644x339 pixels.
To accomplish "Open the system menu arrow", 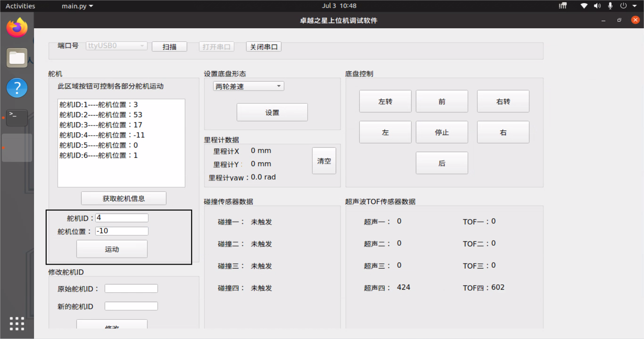I will tap(635, 6).
